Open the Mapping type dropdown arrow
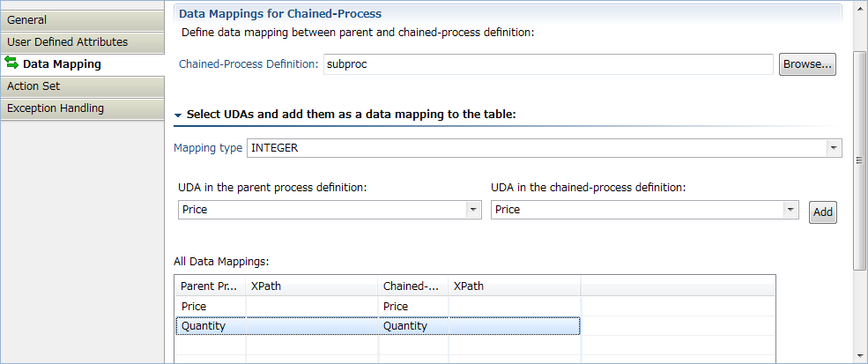 pyautogui.click(x=833, y=148)
